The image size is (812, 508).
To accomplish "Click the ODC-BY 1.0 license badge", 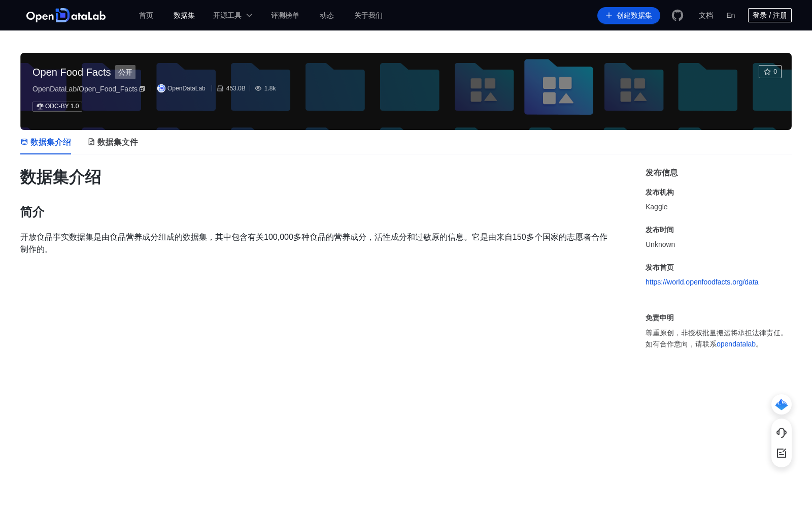I will (x=57, y=106).
